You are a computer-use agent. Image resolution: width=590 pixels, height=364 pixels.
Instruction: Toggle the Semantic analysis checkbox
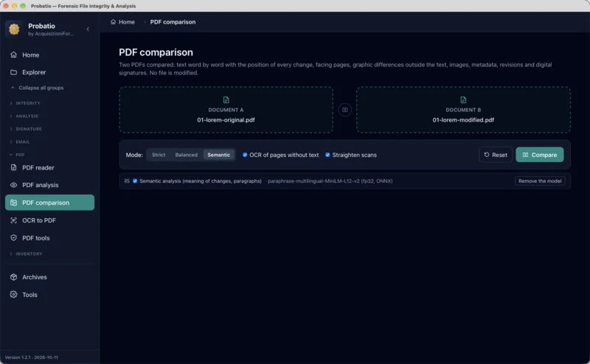(135, 181)
